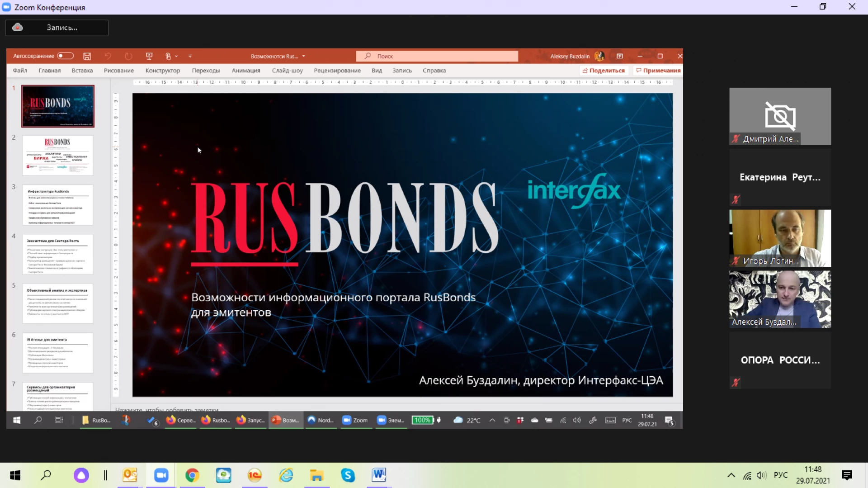Show hidden tray icons chevron on local taskbar
The width and height of the screenshot is (868, 488).
[x=731, y=475]
